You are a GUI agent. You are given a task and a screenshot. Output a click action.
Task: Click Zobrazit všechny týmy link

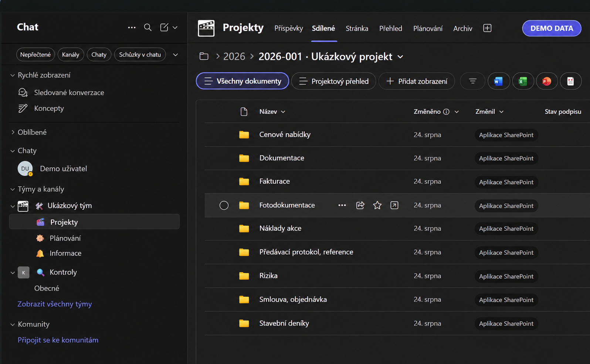[55, 304]
